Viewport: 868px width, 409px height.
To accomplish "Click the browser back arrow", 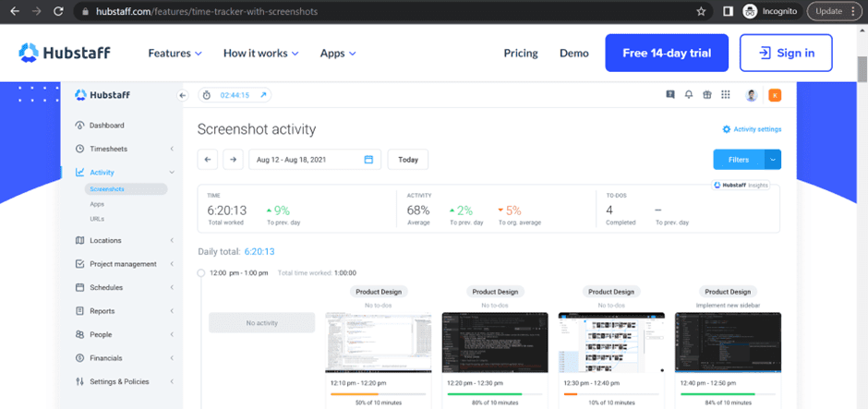I will point(15,11).
